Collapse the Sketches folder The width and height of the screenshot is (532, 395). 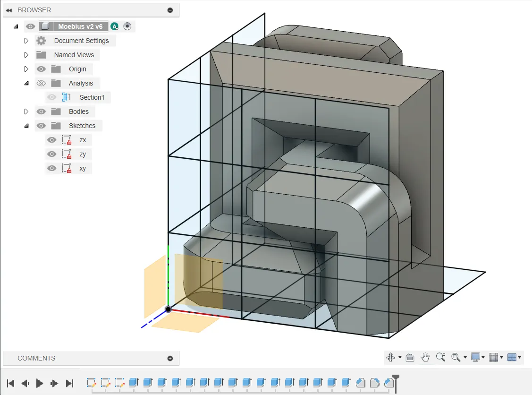pyautogui.click(x=26, y=126)
